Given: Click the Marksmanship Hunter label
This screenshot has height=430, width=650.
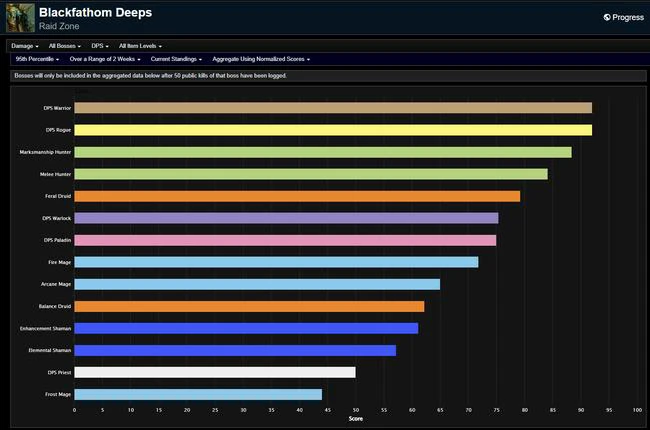Looking at the screenshot, I should [x=45, y=152].
